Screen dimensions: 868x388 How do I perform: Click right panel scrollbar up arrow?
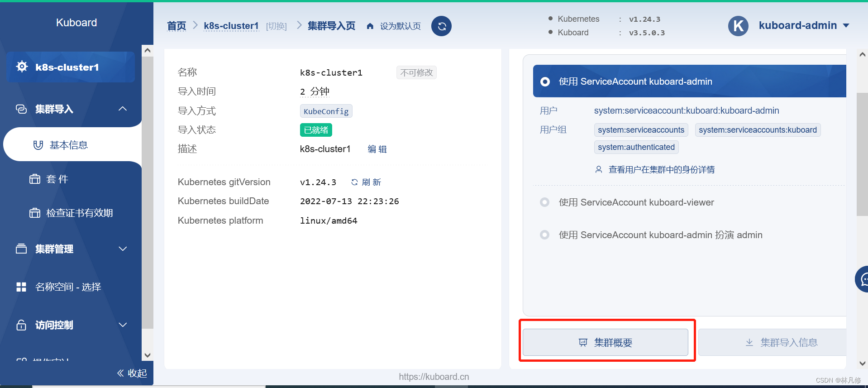(x=862, y=54)
